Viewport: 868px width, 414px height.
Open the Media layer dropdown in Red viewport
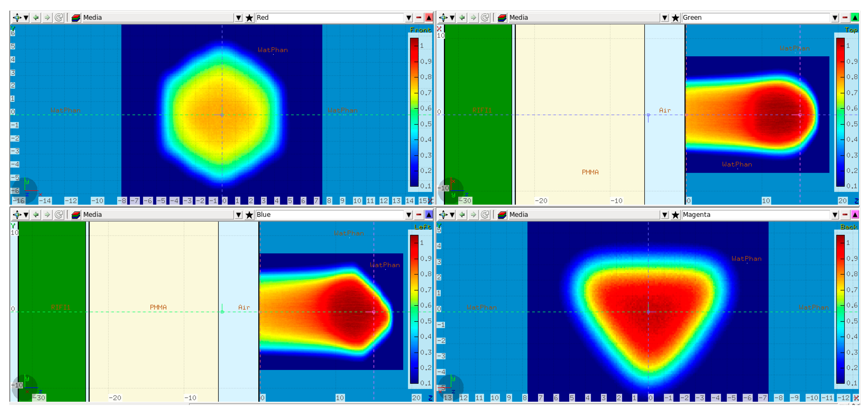(239, 18)
